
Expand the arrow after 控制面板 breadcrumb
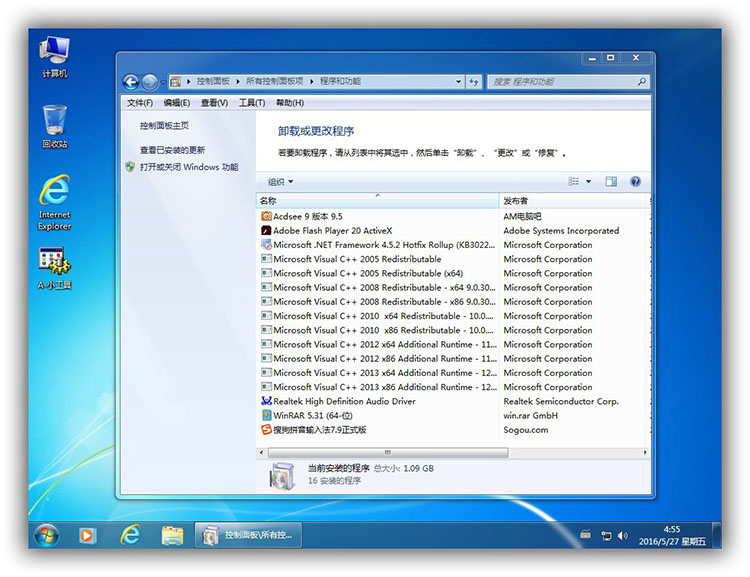pos(238,82)
